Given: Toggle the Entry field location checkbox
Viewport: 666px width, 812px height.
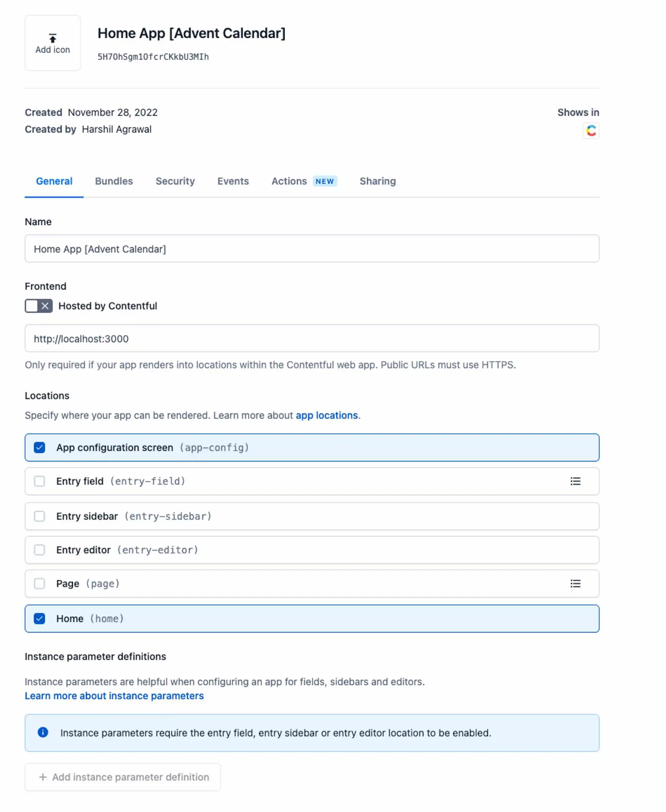Looking at the screenshot, I should pyautogui.click(x=39, y=481).
